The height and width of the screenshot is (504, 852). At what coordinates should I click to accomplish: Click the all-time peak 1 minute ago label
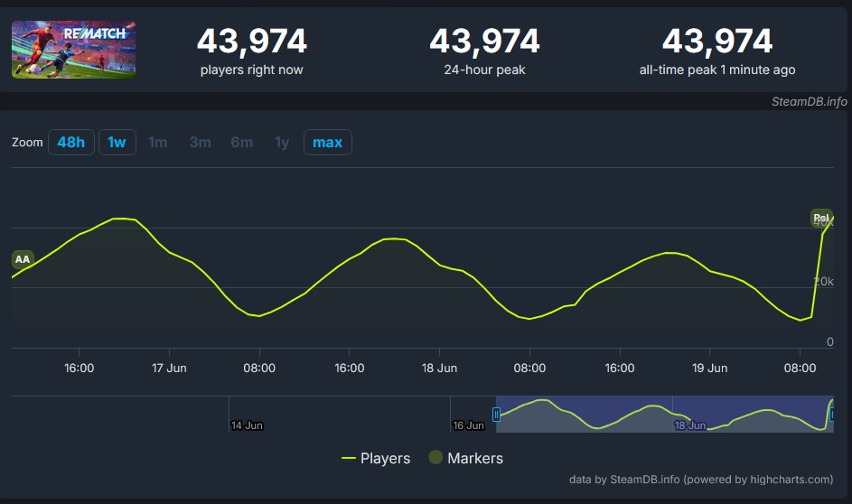coord(717,70)
